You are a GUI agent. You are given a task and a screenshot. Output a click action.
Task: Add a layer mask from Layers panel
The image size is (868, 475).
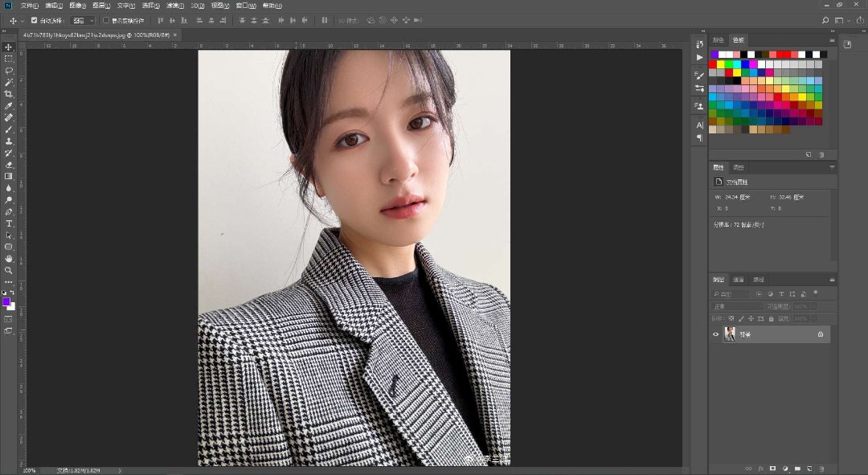(772, 469)
